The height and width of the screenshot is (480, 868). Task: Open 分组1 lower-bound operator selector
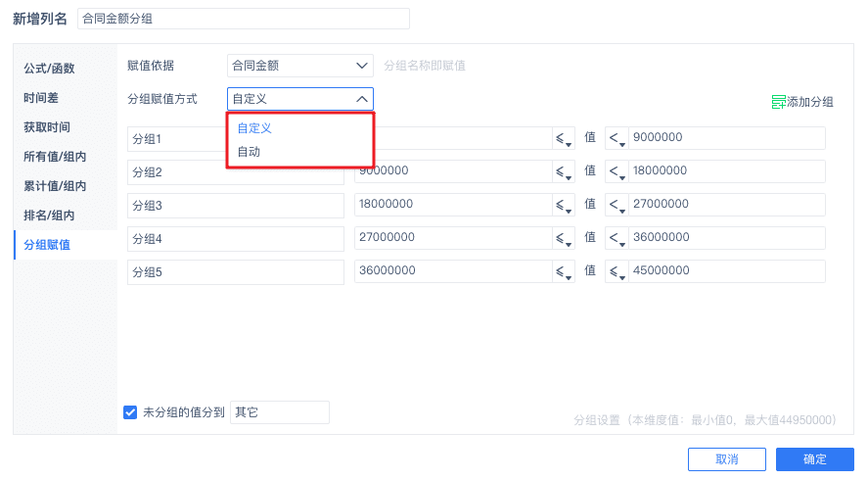(x=564, y=139)
